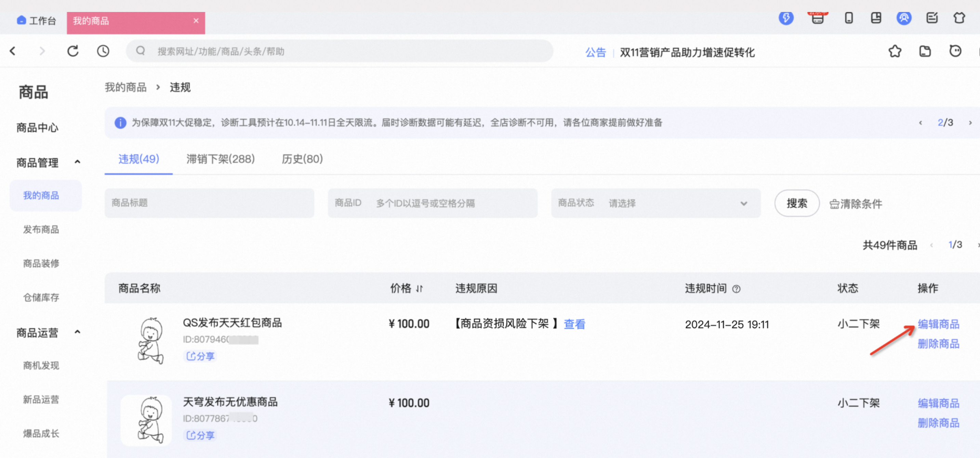
Task: Click violation time 2024-11-25 19:11
Action: click(x=727, y=325)
